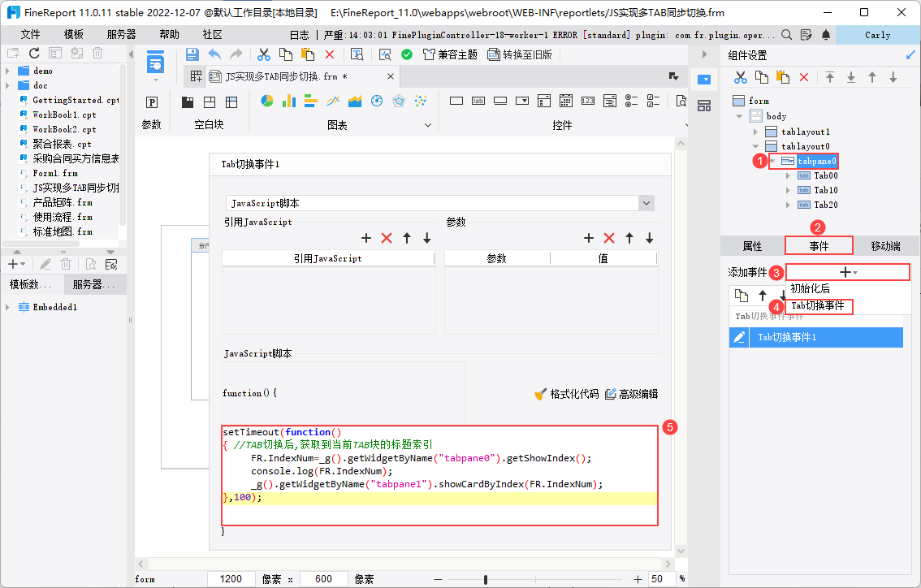
Task: Select the checkbox group widget icon
Action: (651, 102)
